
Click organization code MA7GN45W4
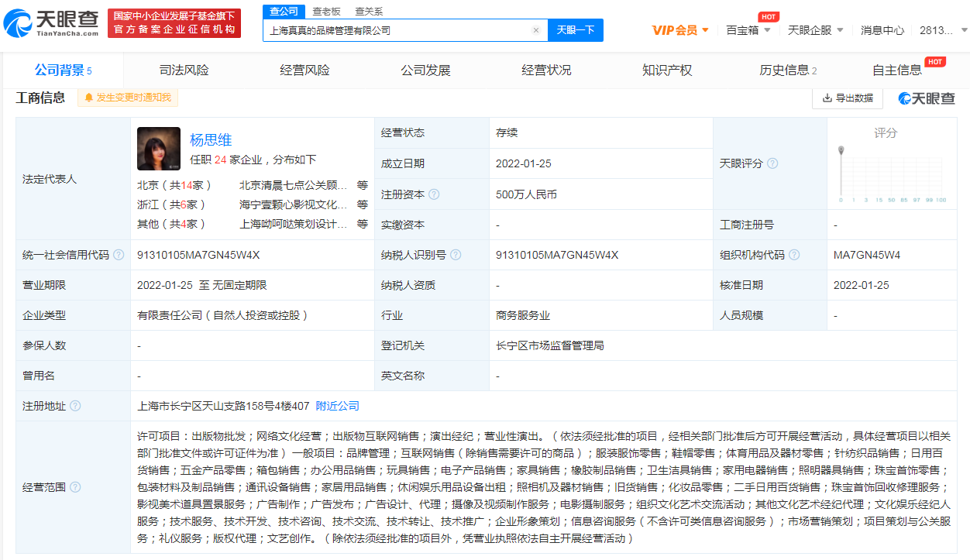(x=867, y=255)
